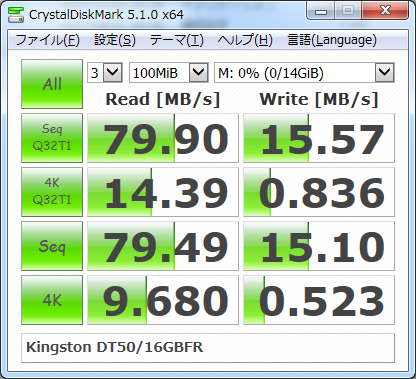Run the plain 4K benchmark

pyautogui.click(x=52, y=300)
